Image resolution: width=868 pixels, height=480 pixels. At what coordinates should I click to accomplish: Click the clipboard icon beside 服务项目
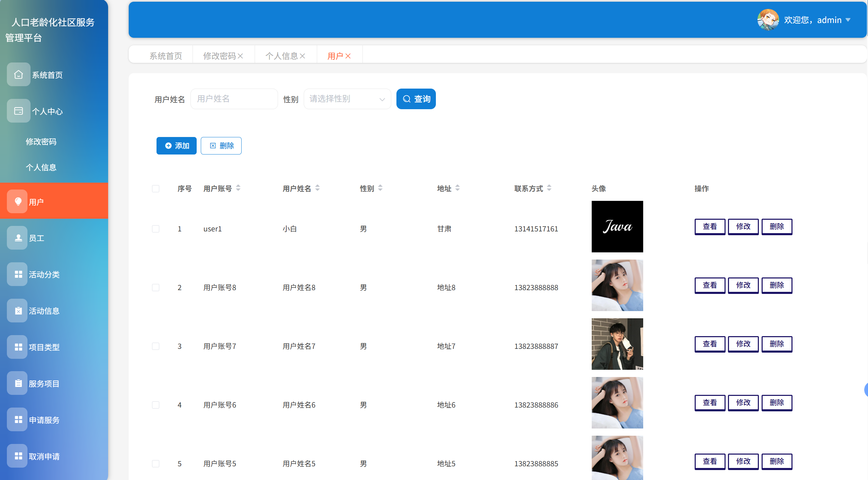tap(19, 383)
